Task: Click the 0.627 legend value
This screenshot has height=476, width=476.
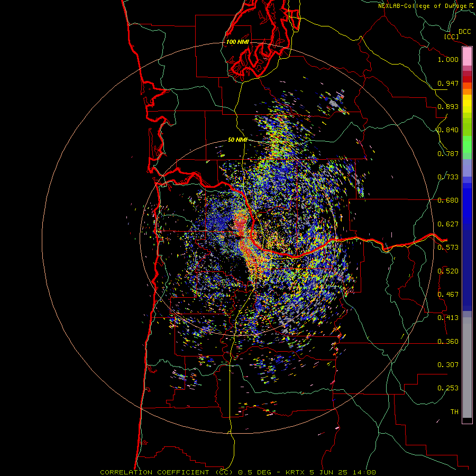Action: (448, 224)
